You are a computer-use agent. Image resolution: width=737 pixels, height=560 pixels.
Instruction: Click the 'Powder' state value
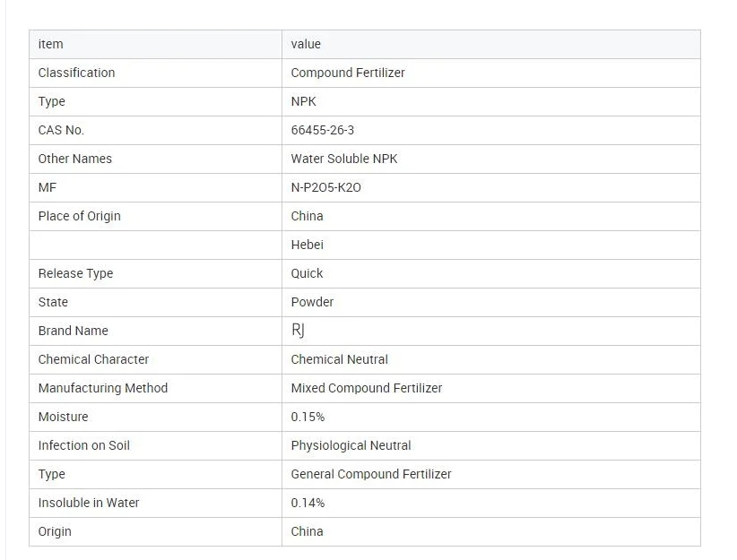tap(312, 302)
